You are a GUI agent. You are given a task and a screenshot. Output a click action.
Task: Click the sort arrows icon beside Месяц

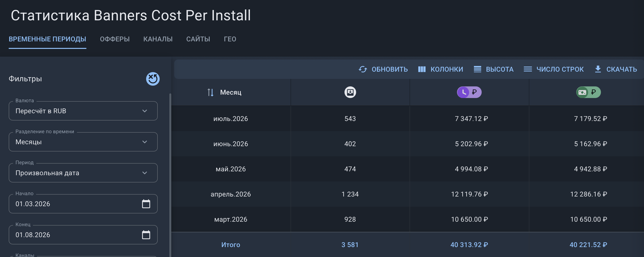point(210,92)
